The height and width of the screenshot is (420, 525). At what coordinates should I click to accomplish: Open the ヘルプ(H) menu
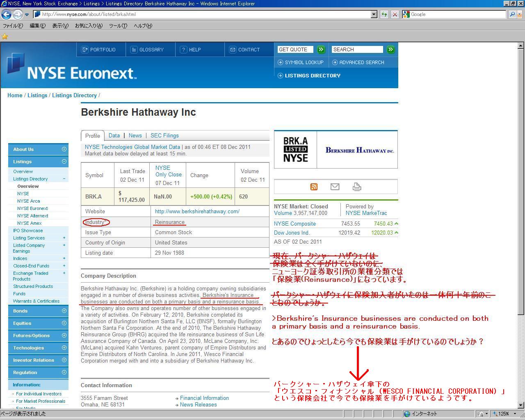(143, 26)
